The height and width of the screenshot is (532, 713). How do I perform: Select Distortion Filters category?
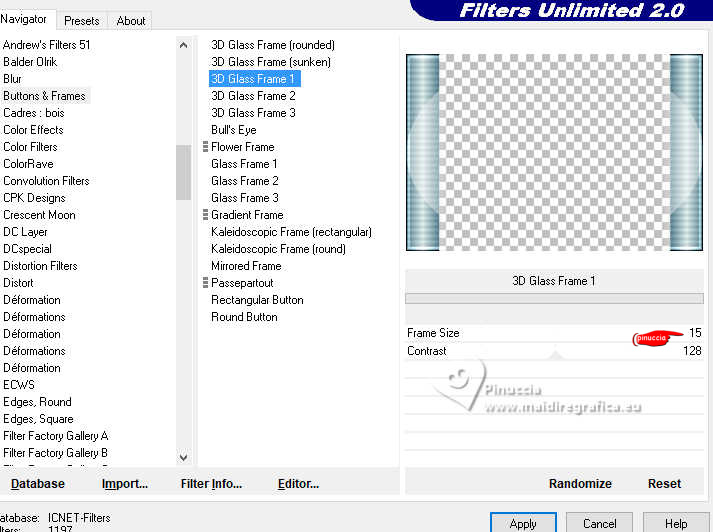(x=40, y=266)
